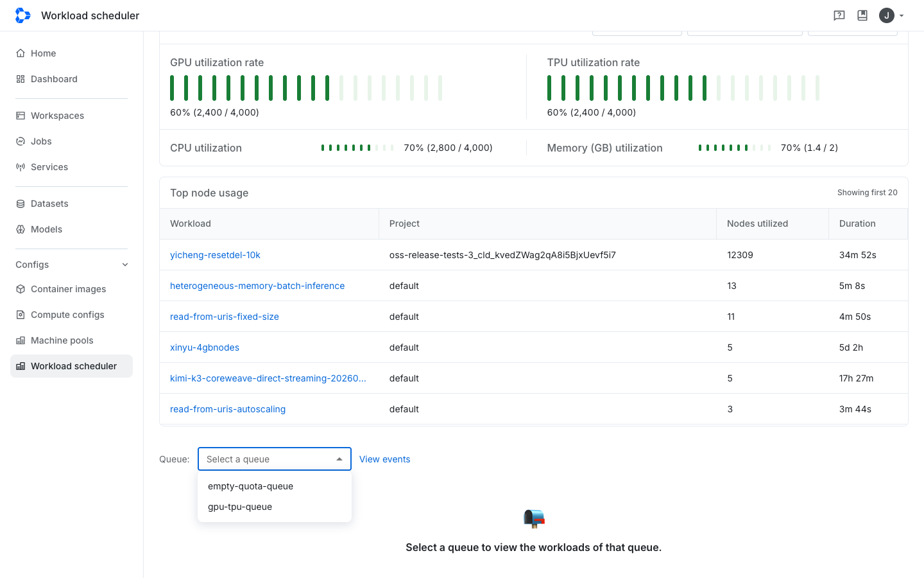Click the TPU utilization rate bar

683,88
